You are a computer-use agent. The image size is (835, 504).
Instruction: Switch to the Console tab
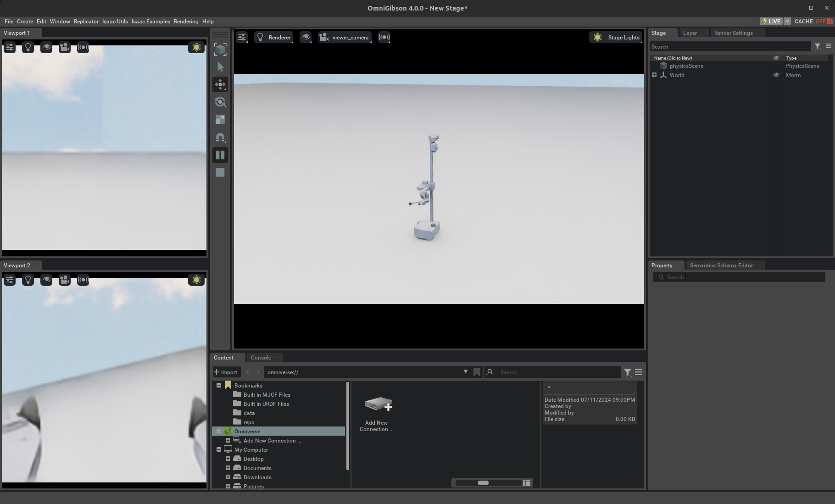(261, 358)
